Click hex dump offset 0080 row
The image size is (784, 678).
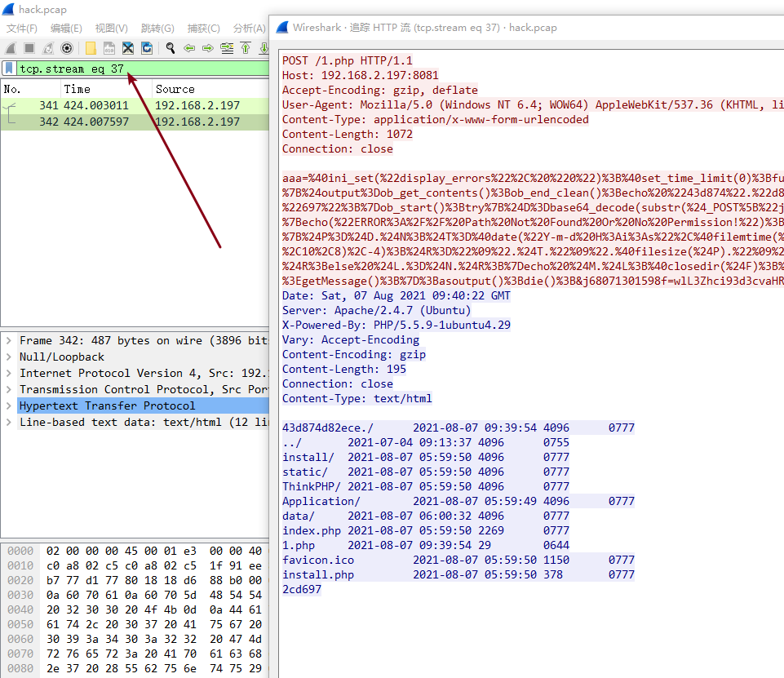coord(135,668)
